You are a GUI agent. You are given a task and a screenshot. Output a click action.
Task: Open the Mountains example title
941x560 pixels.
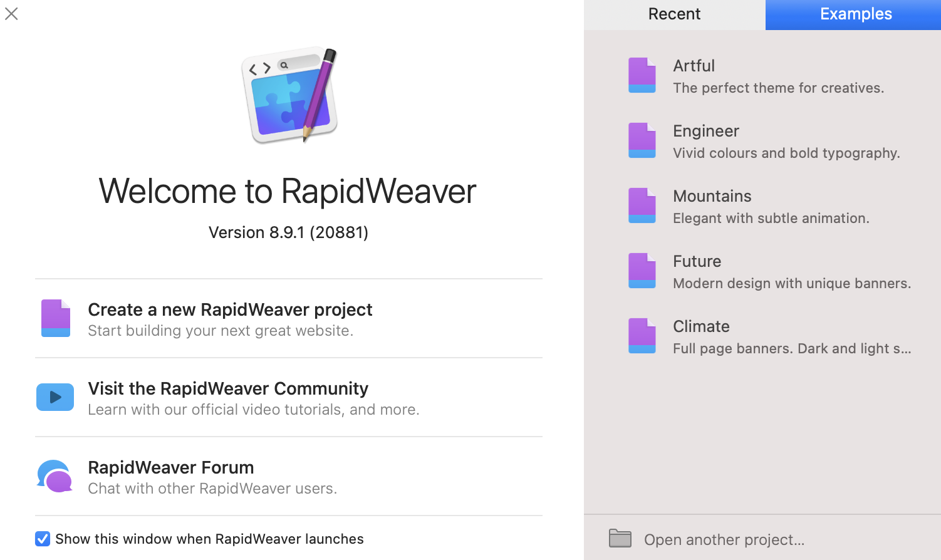pos(712,196)
